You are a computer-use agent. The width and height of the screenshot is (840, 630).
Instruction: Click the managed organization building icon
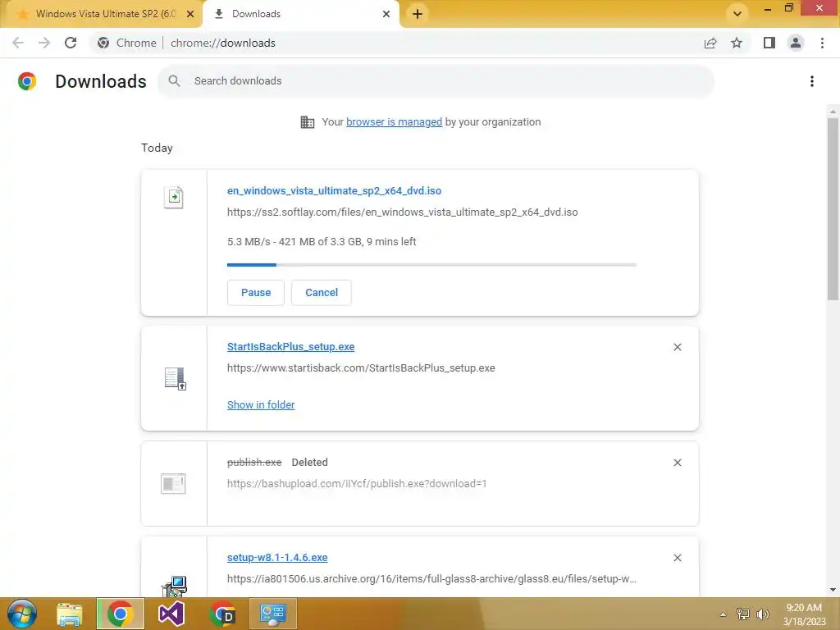coord(308,122)
